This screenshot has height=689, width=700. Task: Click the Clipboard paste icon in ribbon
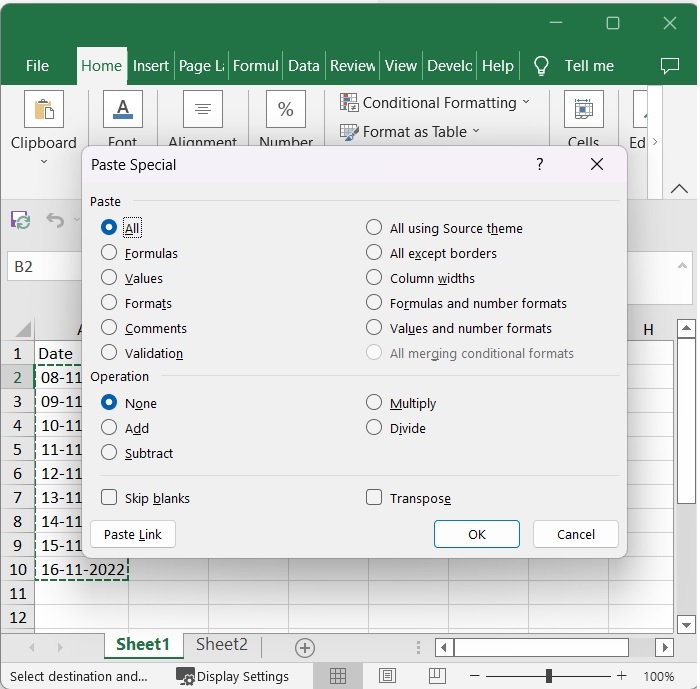click(x=43, y=110)
